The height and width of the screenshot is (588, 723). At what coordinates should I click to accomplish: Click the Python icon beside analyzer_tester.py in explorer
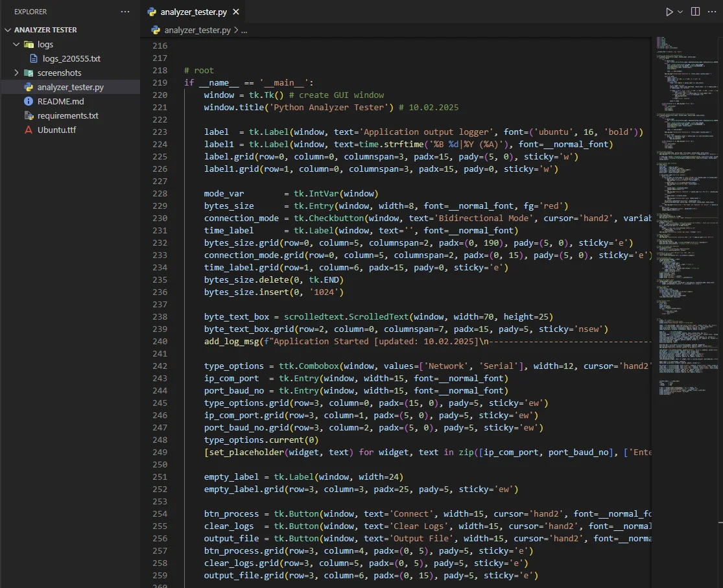(x=29, y=87)
